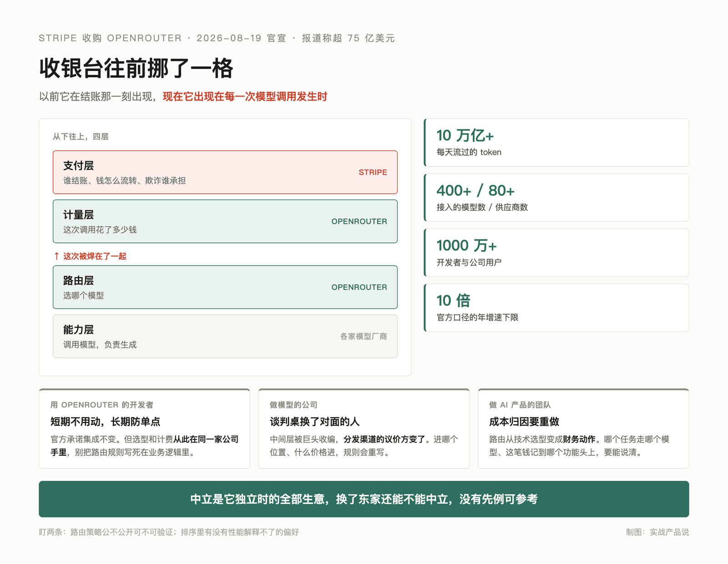Click the caption 开发者与公司用户

pos(469,262)
